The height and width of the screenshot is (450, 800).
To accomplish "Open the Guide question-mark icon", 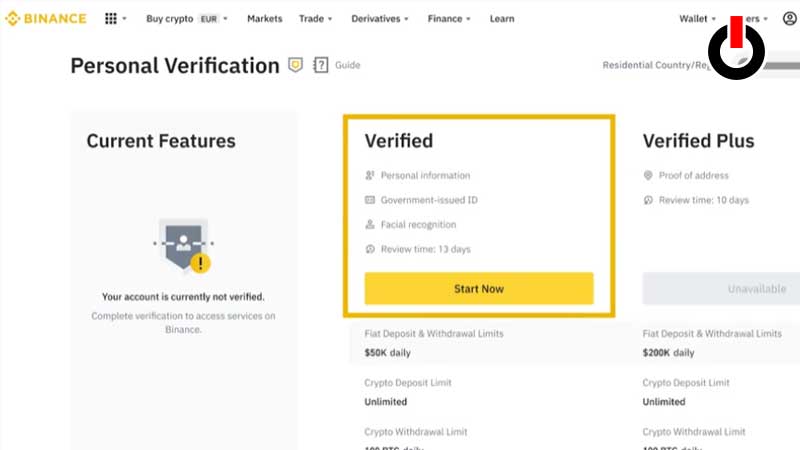I will pos(320,65).
